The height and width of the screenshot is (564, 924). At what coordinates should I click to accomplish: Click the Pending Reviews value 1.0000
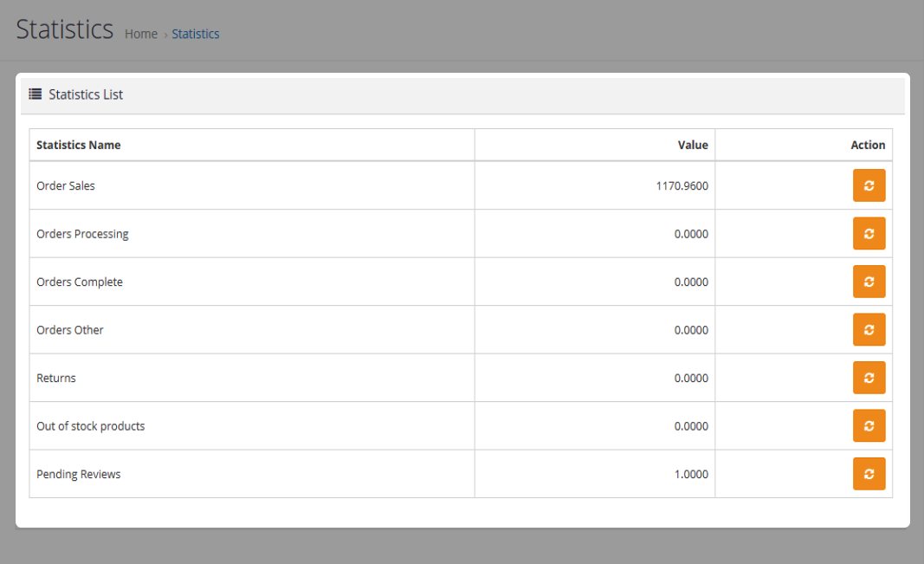click(691, 474)
